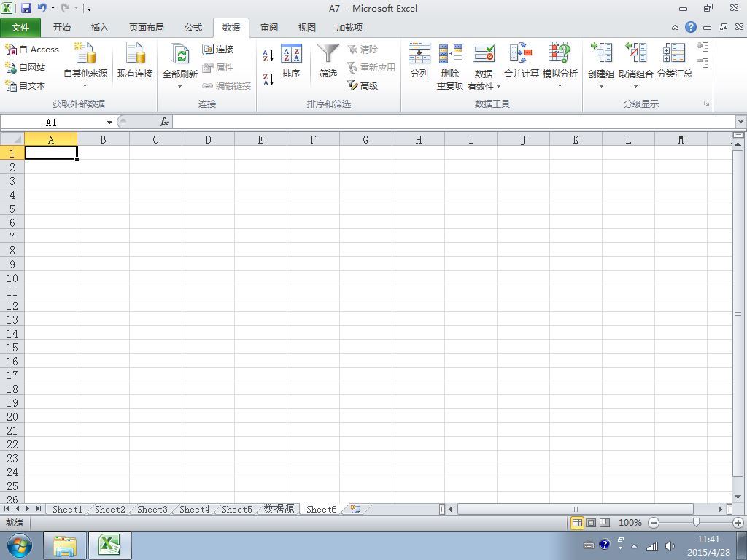This screenshot has width=747, height=560.
Task: Select row 10 header
Action: click(12, 278)
